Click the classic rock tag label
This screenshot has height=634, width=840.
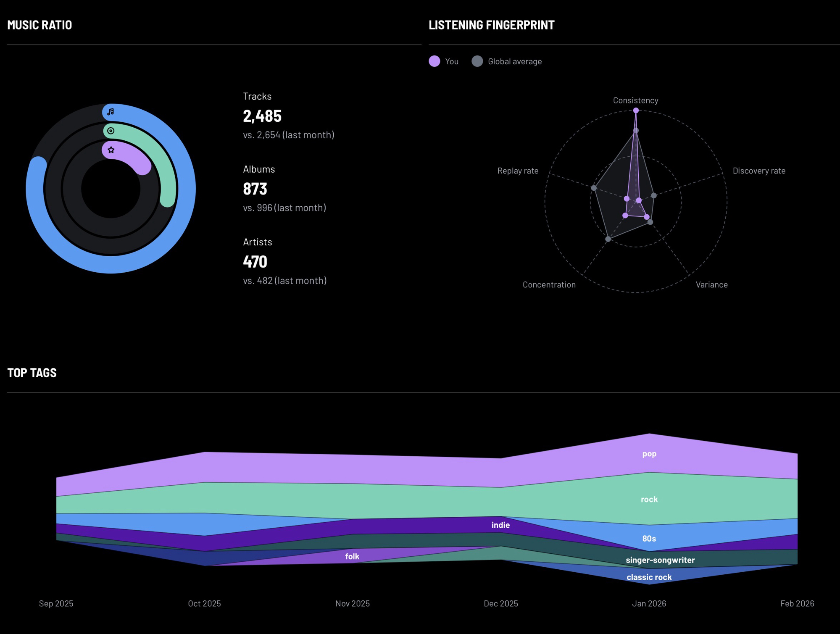coord(649,577)
